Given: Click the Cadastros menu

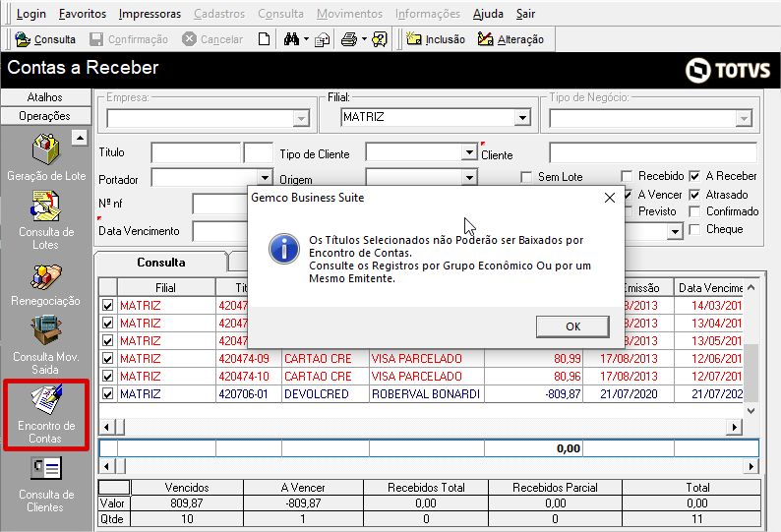Looking at the screenshot, I should point(219,14).
